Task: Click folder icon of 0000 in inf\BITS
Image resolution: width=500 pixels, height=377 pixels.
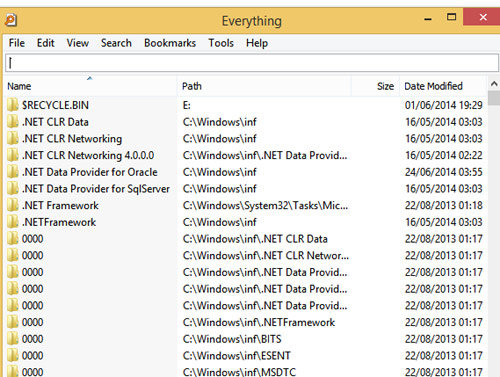Action: pyautogui.click(x=13, y=339)
